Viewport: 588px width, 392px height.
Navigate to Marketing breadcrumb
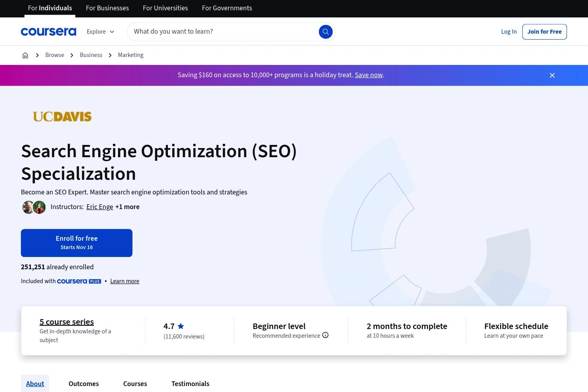point(130,55)
